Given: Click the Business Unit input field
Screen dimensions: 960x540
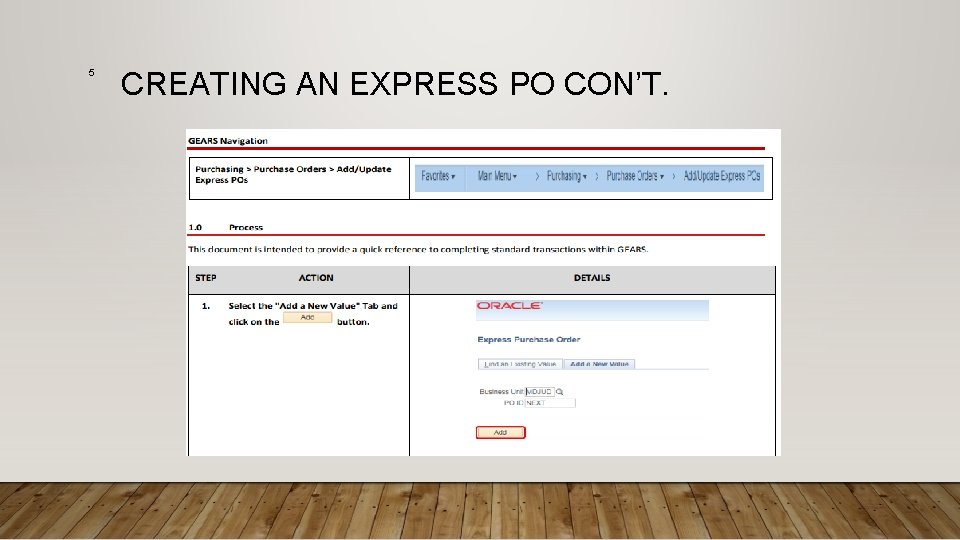Looking at the screenshot, I should (539, 391).
